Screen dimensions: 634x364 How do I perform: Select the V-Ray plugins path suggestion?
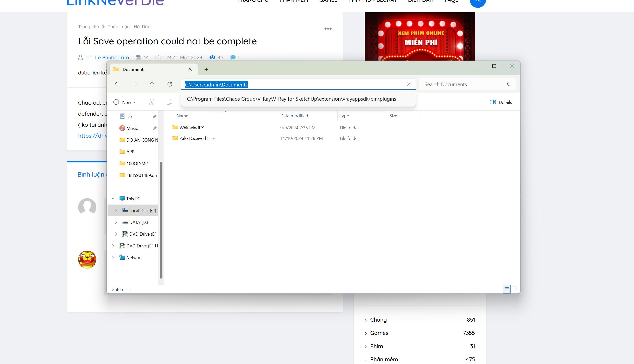291,99
